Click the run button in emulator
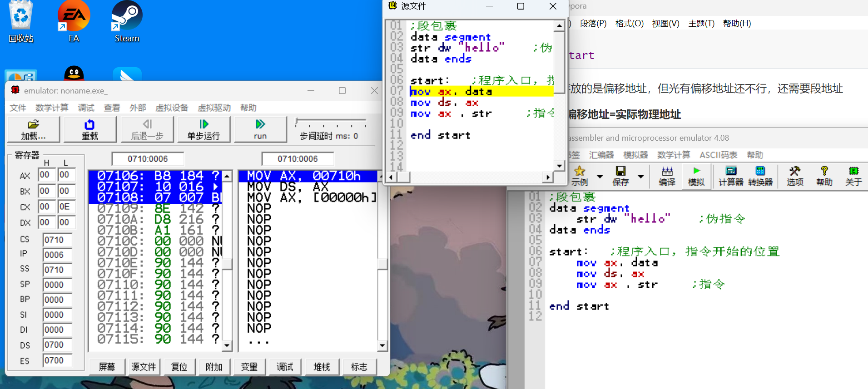 (260, 129)
